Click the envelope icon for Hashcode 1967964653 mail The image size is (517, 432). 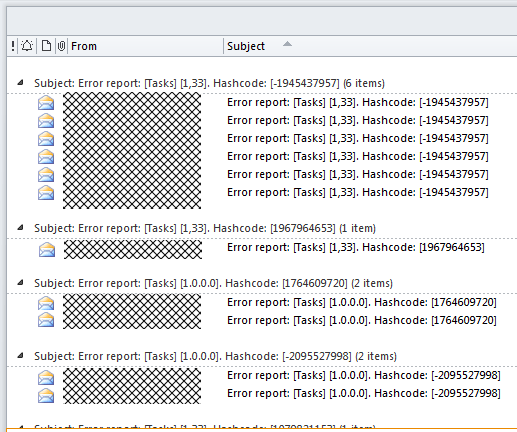tap(47, 250)
